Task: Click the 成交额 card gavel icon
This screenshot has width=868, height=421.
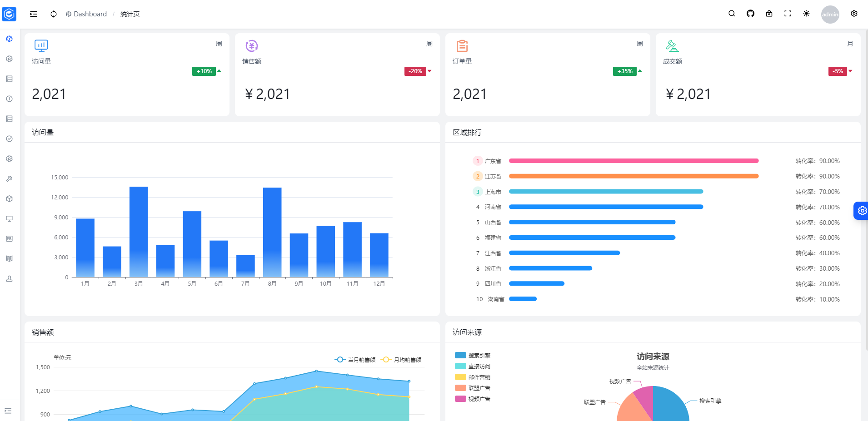Action: [x=672, y=46]
